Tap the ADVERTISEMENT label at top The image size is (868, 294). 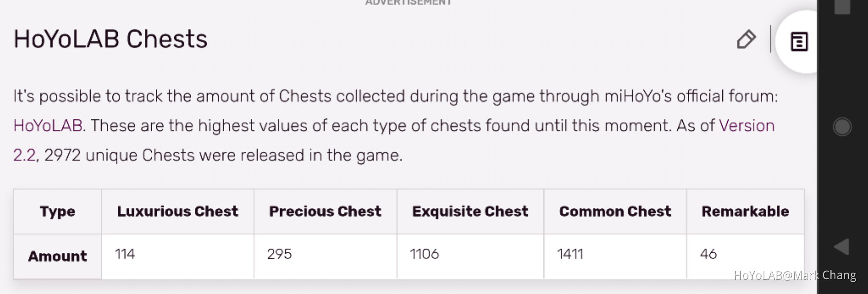(408, 3)
